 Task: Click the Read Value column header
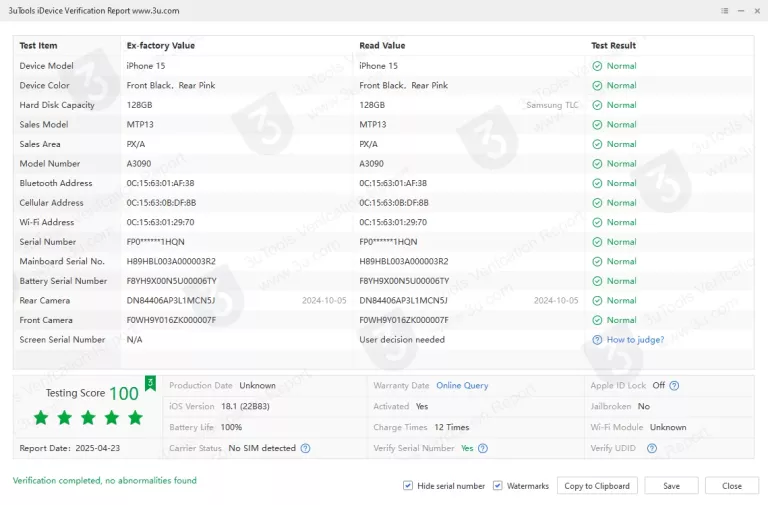(382, 46)
